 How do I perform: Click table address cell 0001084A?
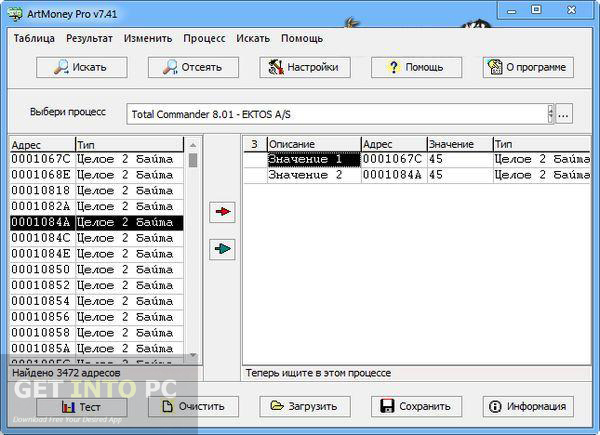(394, 175)
